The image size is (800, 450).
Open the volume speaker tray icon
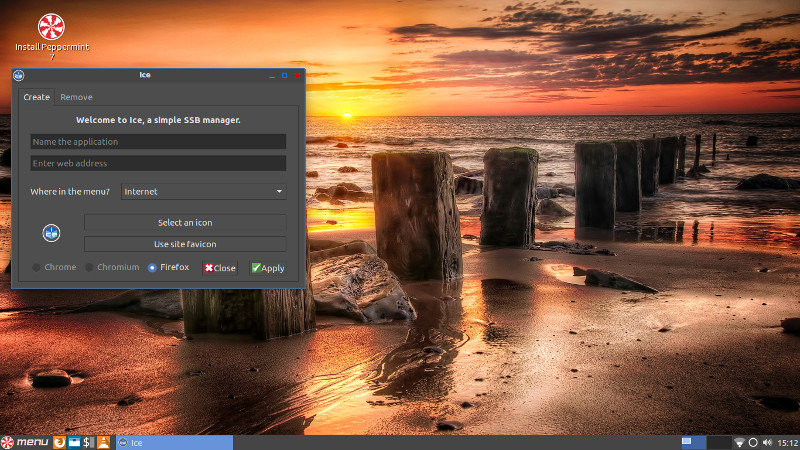click(x=766, y=442)
